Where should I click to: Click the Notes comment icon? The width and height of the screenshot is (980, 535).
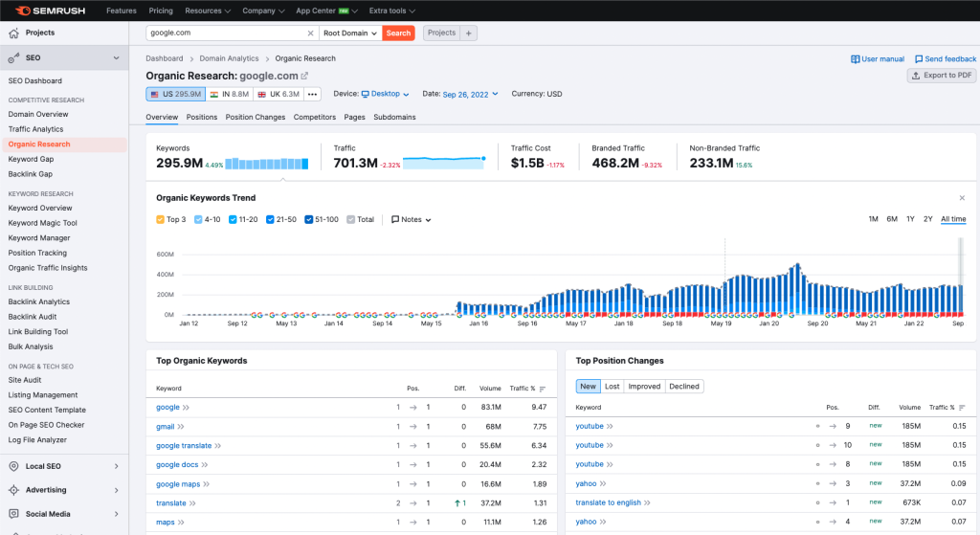tap(395, 219)
